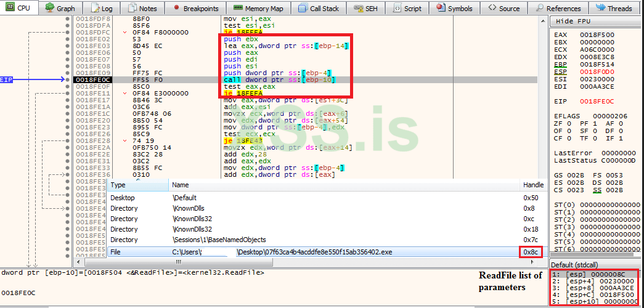
Task: Select the ESP register value 0018F0D0
Action: coord(597,71)
